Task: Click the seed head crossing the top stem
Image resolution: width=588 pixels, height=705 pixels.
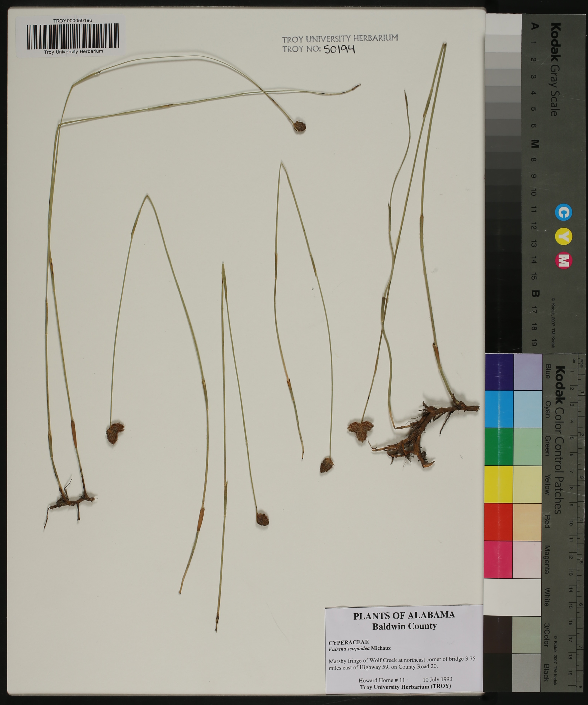Action: [299, 126]
